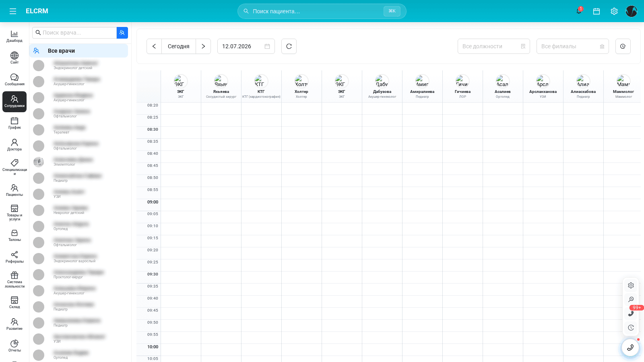Select the first ЭКГ column header
Screen dimensions: 644x362
[x=181, y=86]
